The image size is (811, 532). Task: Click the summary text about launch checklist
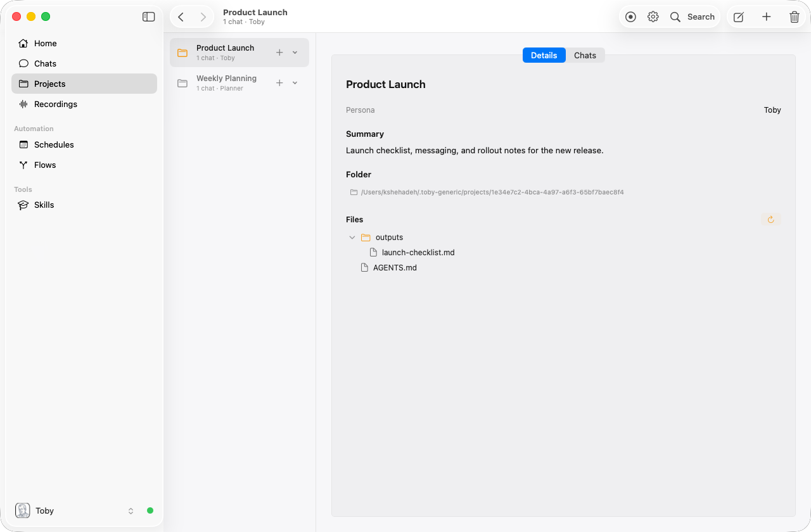point(475,151)
